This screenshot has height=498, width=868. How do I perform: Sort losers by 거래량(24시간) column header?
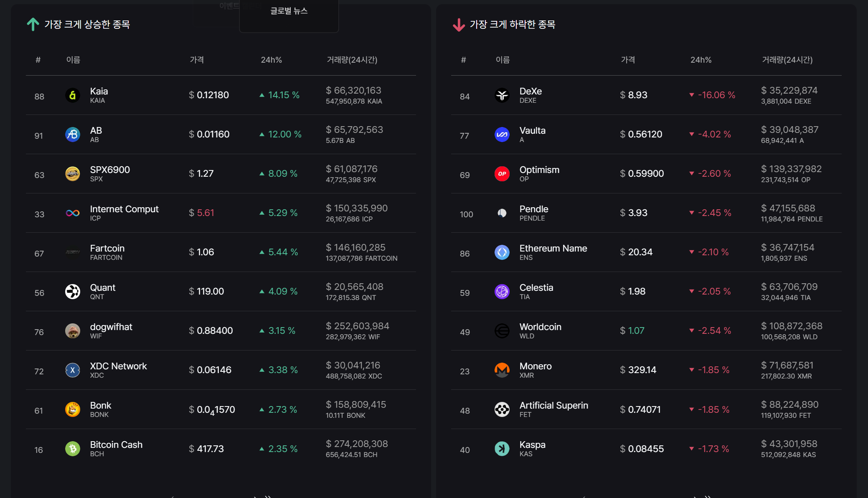tap(787, 60)
